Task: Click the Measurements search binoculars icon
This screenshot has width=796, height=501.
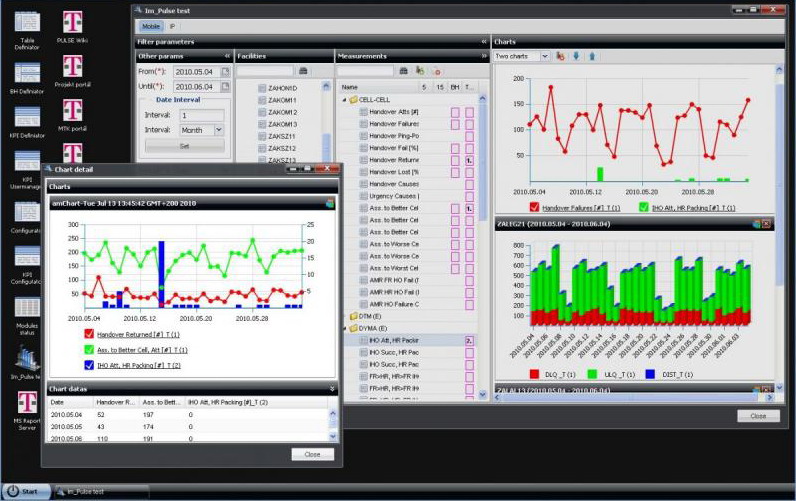Action: 404,71
